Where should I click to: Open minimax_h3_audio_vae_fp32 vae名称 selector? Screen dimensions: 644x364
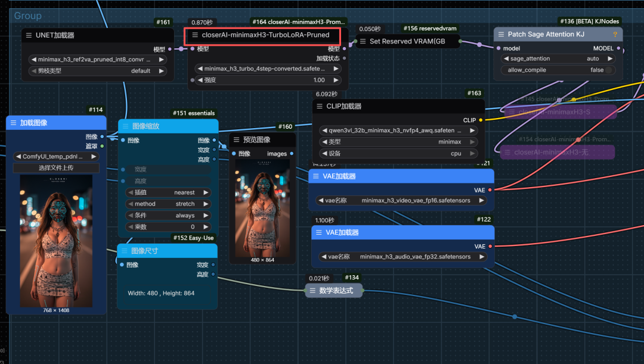[x=402, y=257]
